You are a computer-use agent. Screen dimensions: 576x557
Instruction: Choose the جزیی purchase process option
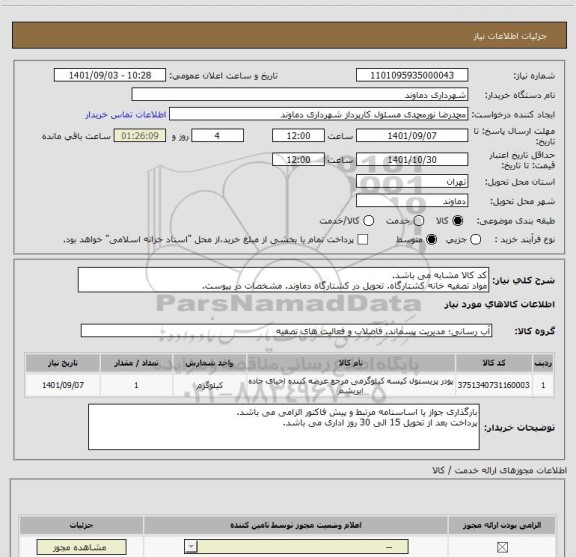click(475, 240)
